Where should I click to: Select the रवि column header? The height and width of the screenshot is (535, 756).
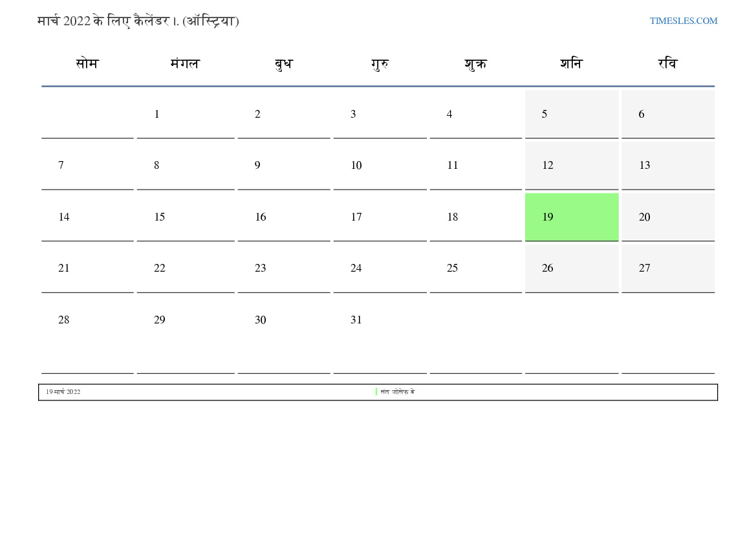[x=667, y=64]
